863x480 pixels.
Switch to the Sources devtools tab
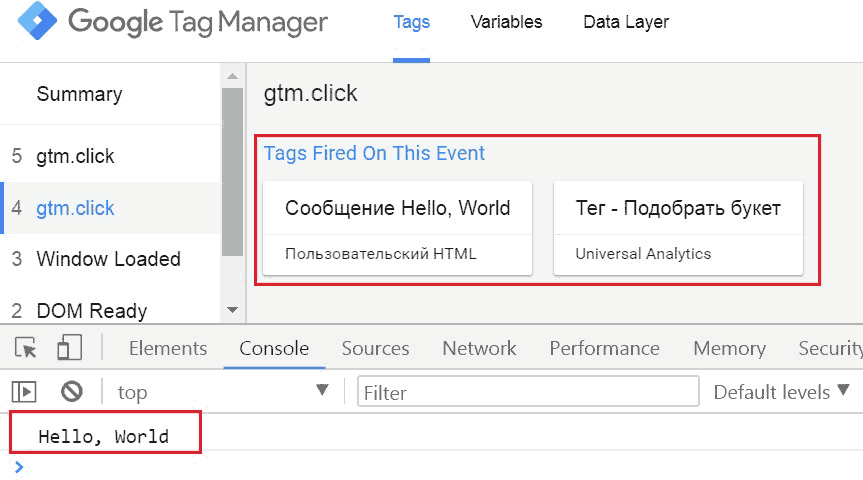click(x=375, y=348)
